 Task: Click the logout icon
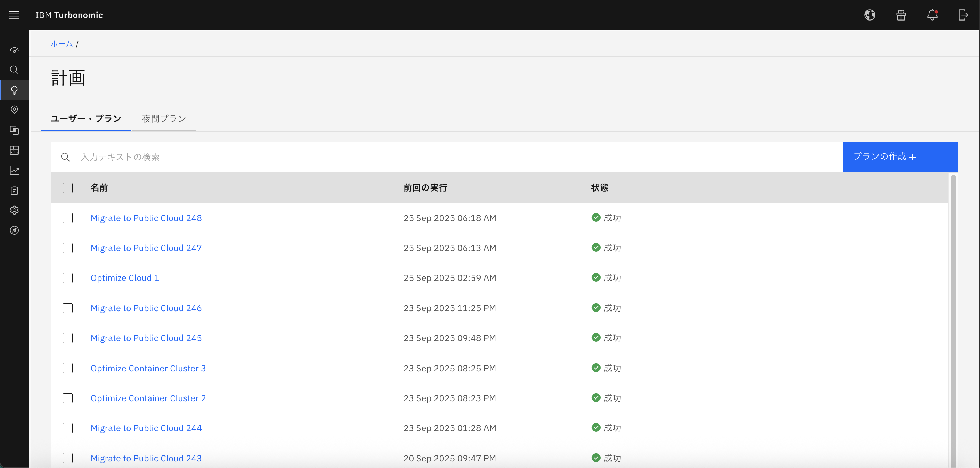[963, 15]
